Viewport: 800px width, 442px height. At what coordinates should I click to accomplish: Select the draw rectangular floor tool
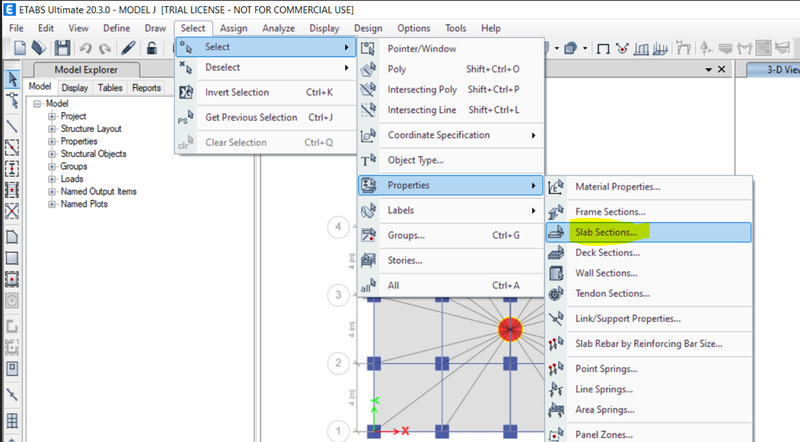point(12,258)
